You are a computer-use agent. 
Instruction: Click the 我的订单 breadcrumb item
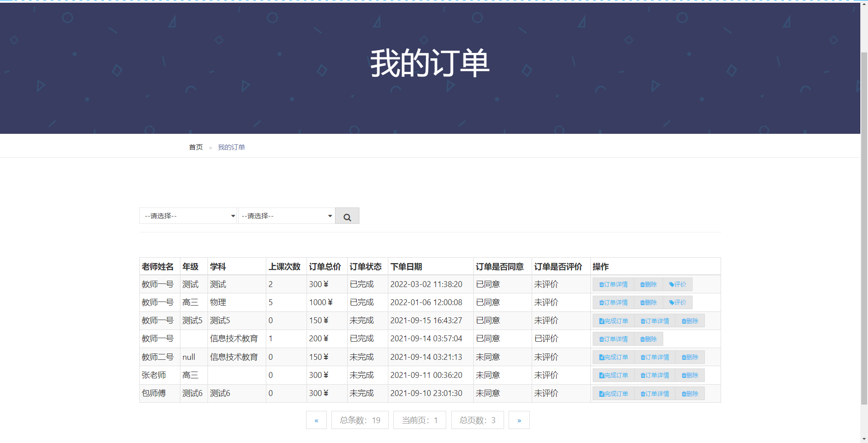point(231,146)
